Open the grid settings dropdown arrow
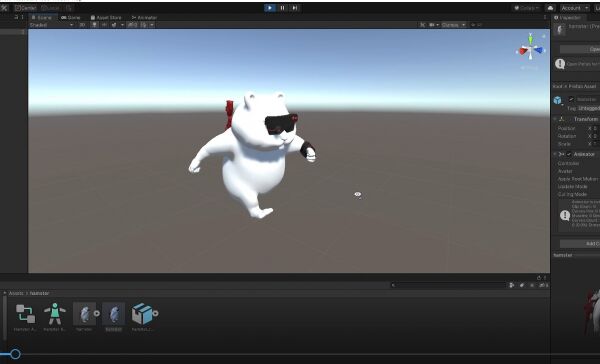Image resolution: width=600 pixels, height=364 pixels. click(x=152, y=25)
